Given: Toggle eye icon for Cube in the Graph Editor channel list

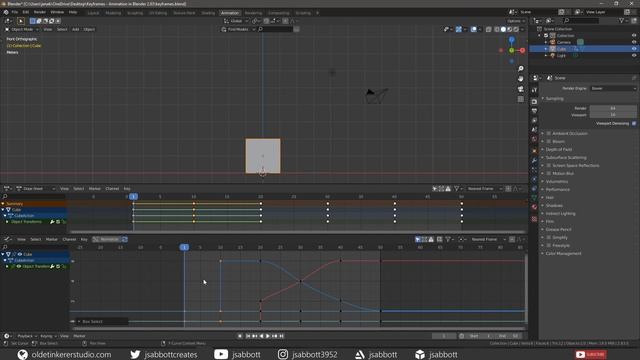Looking at the screenshot, I should [x=20, y=254].
